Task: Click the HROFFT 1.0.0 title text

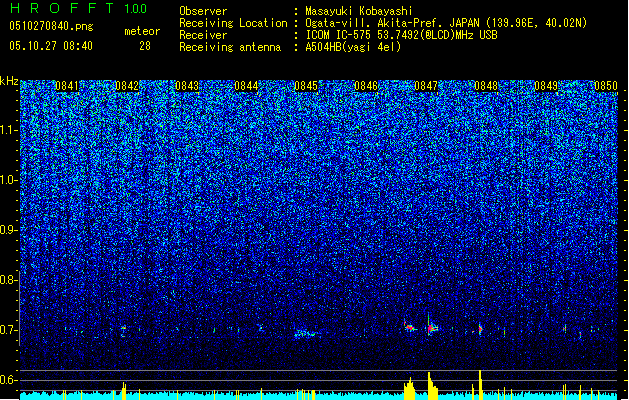Action: point(78,8)
